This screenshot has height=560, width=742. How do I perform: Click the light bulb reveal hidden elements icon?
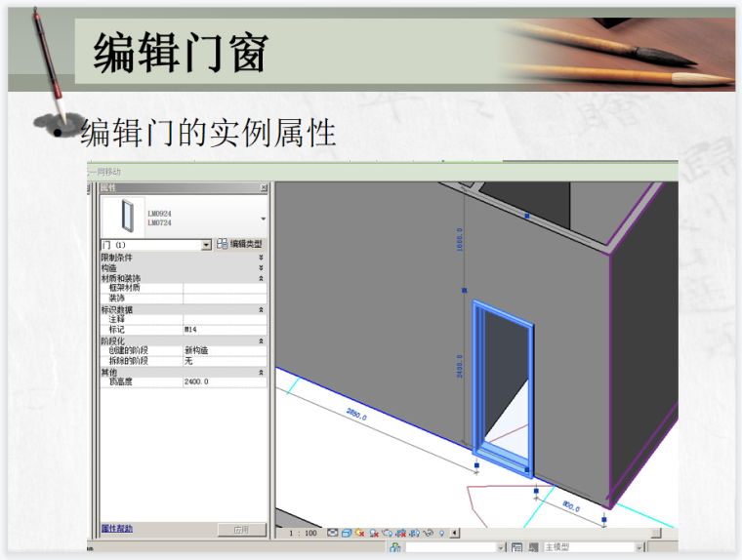[x=441, y=534]
